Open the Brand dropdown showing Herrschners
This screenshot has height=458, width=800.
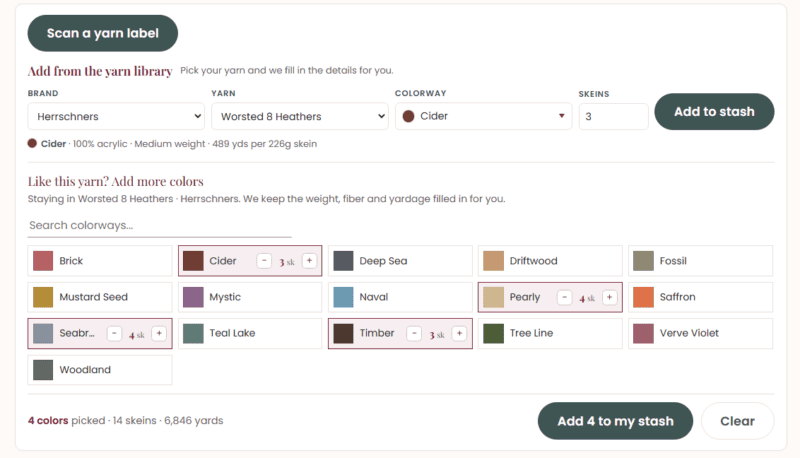[116, 116]
